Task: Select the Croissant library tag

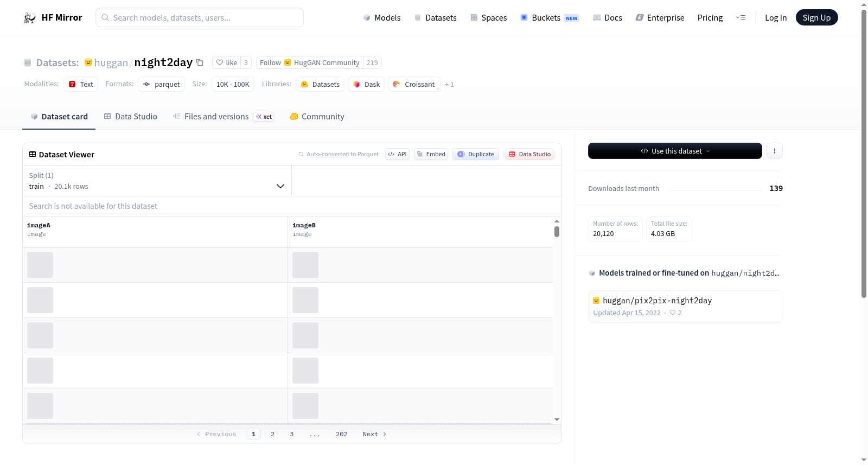Action: point(414,84)
